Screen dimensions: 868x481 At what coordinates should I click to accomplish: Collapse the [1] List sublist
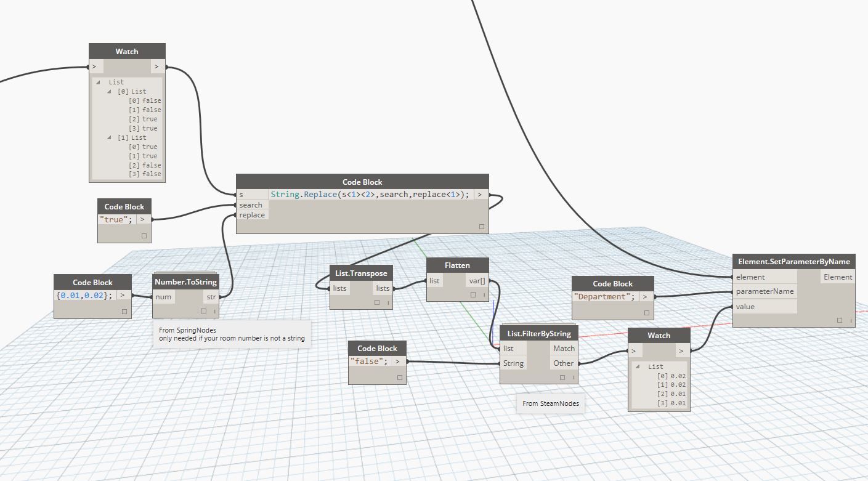110,137
